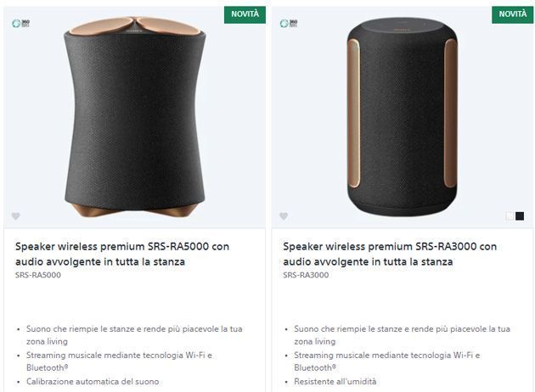Viewport: 535px width, 392px height.
Task: Open the SRS-RA5000 speaker product image
Action: pyautogui.click(x=136, y=119)
